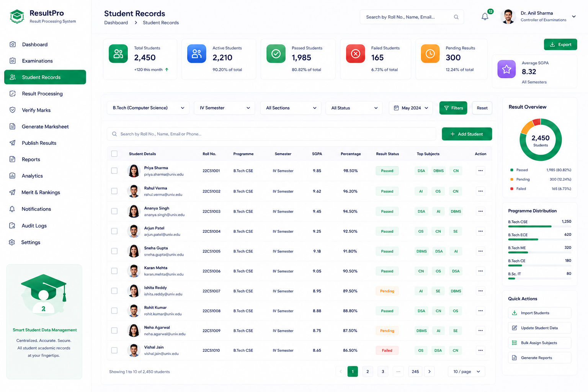Focus the table search by Roll No. field
Screen dimensions: 588x392
click(271, 134)
